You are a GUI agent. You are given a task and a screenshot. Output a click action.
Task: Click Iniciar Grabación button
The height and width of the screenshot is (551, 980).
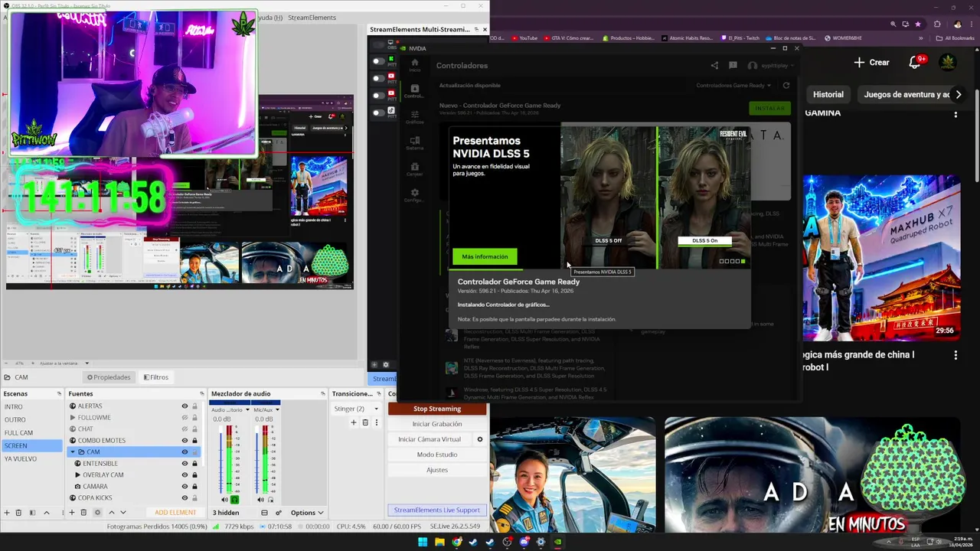[437, 424]
